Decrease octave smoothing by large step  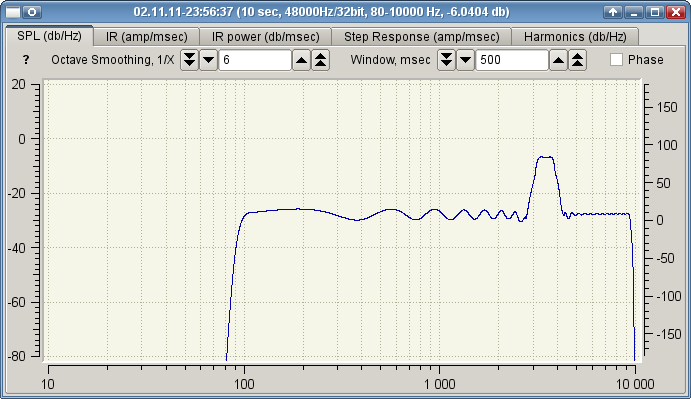point(189,60)
